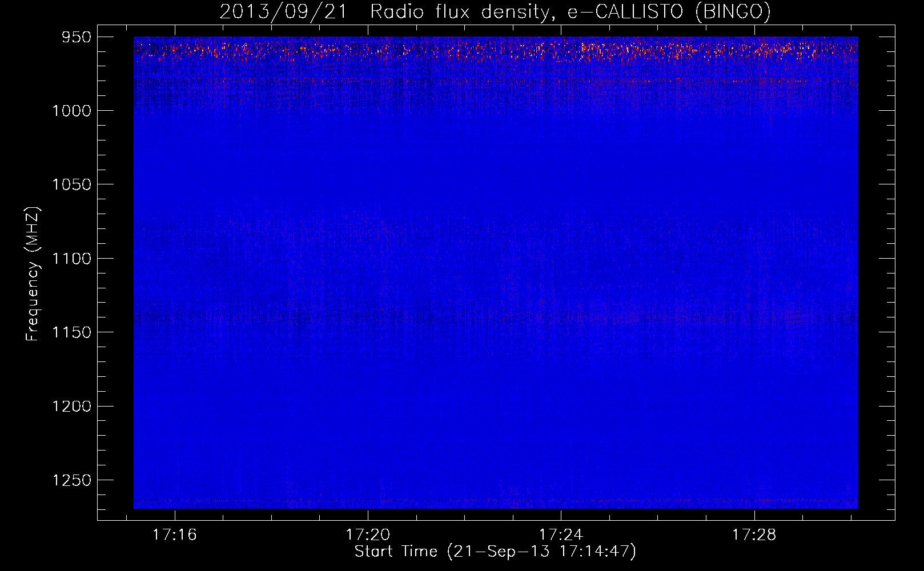Screen dimensions: 924x571
Task: Click the 17:16 time axis label
Action: coord(175,534)
